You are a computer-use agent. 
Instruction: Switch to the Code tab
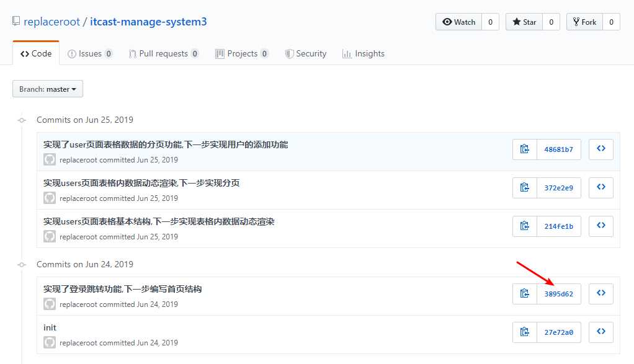pyautogui.click(x=36, y=53)
